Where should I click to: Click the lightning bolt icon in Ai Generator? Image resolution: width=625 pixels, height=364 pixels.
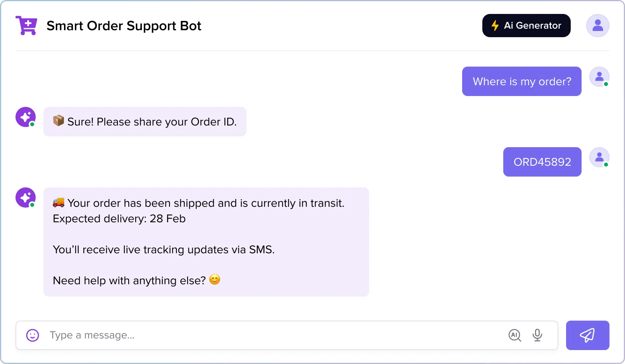[495, 26]
